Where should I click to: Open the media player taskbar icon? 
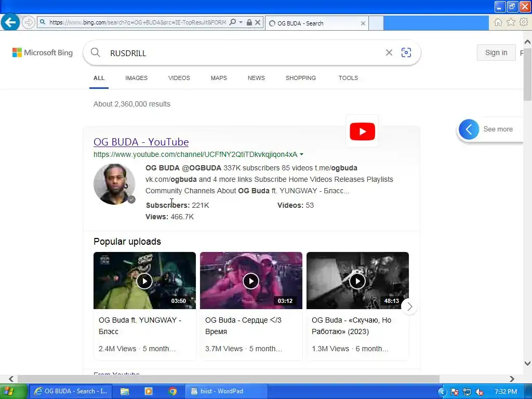148,391
